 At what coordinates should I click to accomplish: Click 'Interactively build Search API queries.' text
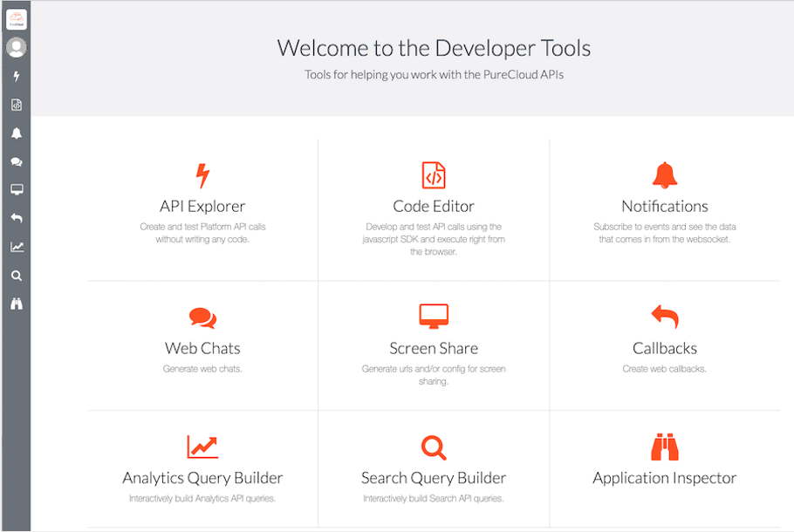[434, 499]
